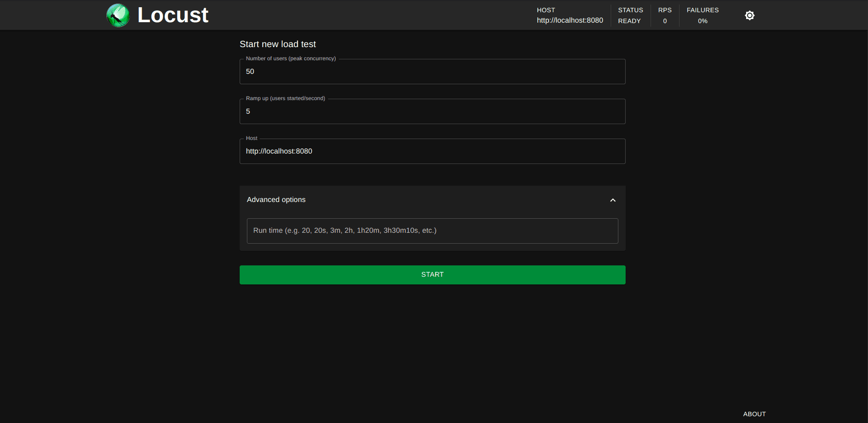
Task: Click the HOST header label
Action: (x=546, y=10)
